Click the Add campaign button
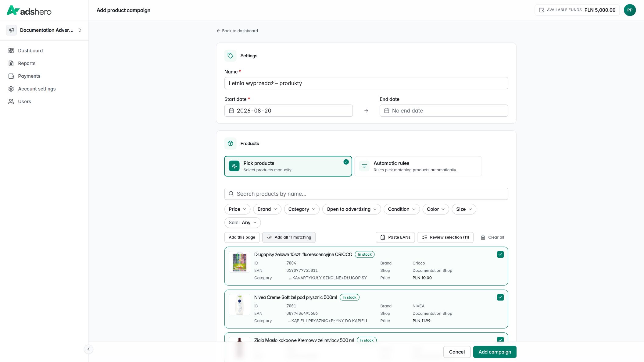644x362 pixels. (x=495, y=352)
